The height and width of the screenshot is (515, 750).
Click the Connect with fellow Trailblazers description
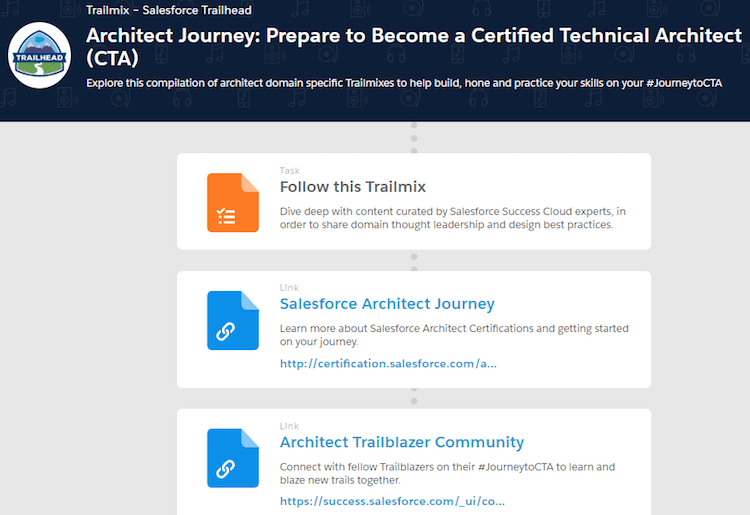pos(447,473)
